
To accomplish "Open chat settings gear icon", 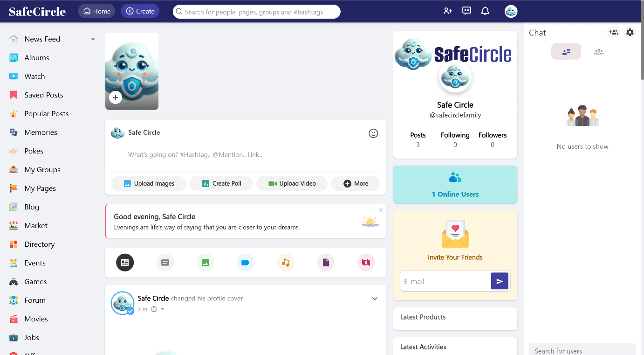I will [x=630, y=32].
